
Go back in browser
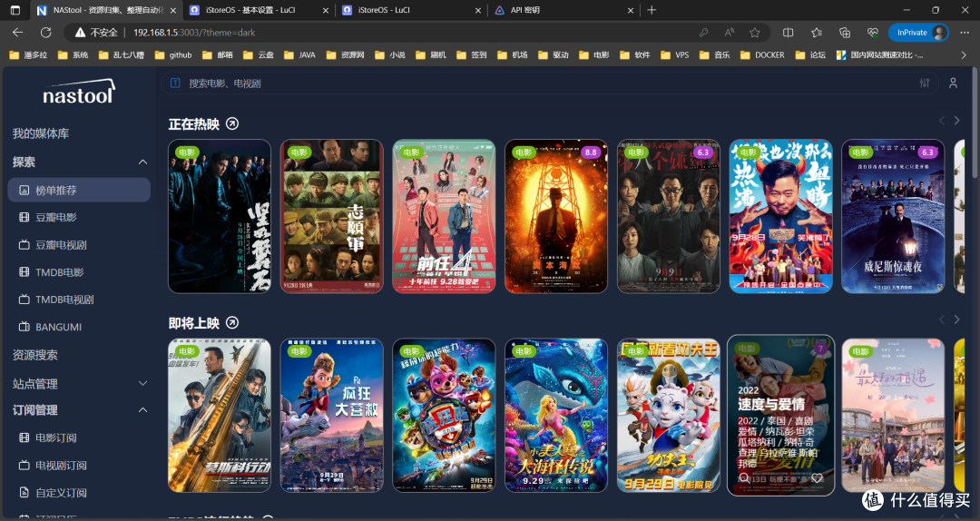18,33
